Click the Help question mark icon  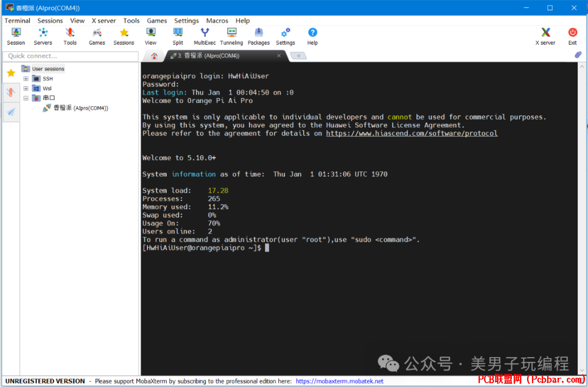click(313, 37)
